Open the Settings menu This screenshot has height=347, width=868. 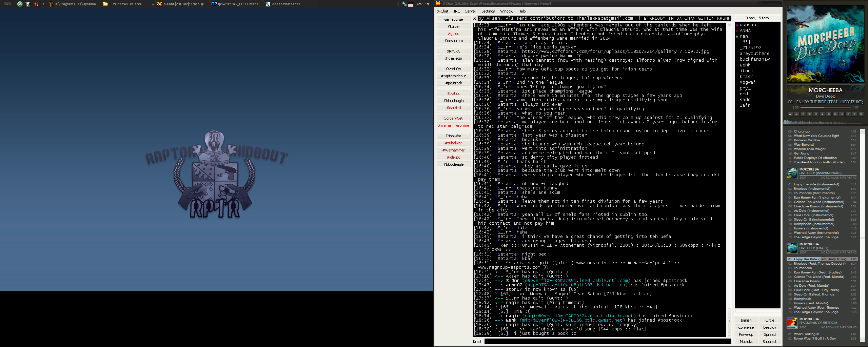point(488,11)
